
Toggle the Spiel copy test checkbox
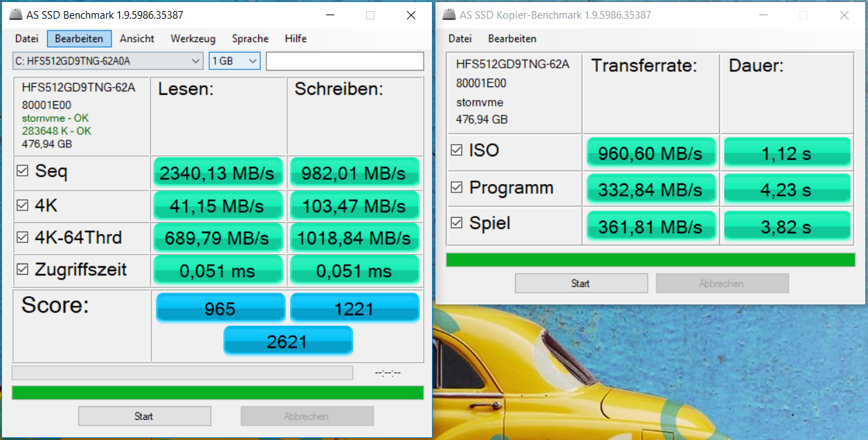(457, 223)
